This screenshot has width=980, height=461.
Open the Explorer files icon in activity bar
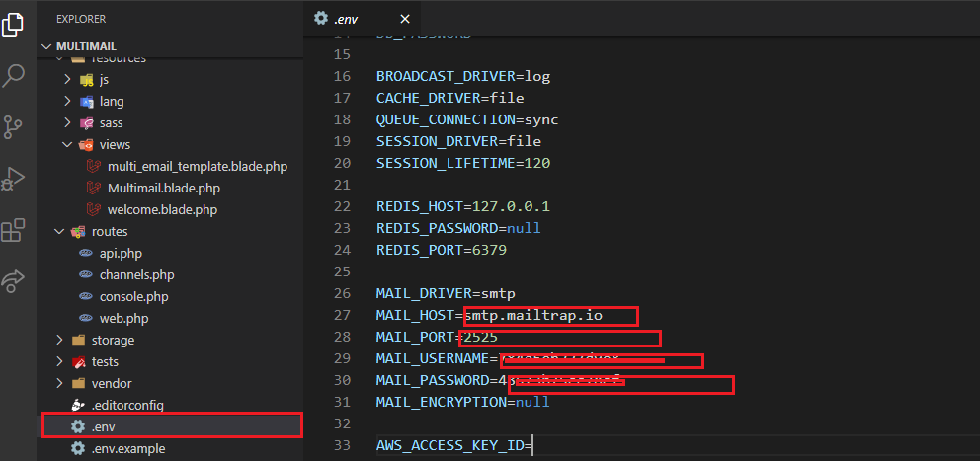[14, 24]
